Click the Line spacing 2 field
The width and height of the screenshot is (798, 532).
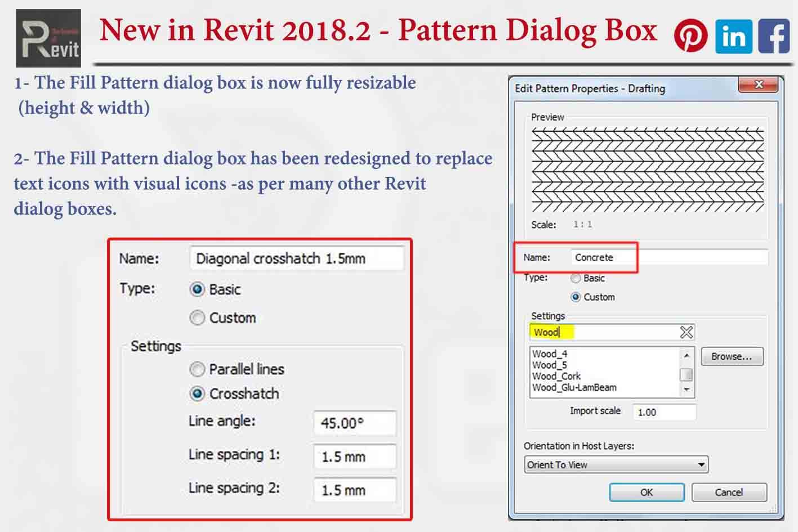(x=355, y=490)
